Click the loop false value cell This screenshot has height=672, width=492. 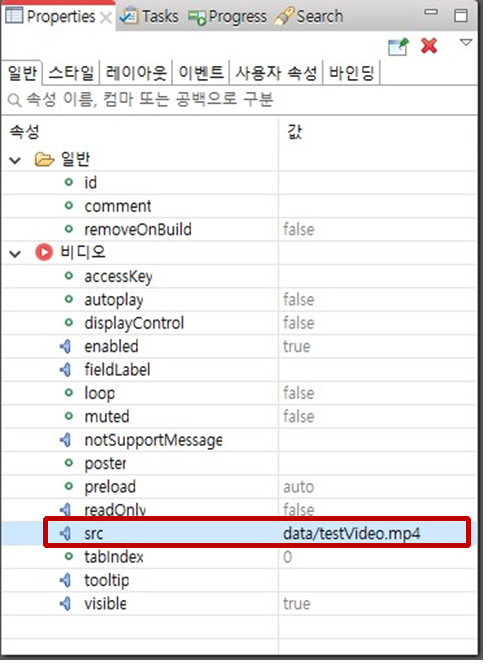click(378, 393)
